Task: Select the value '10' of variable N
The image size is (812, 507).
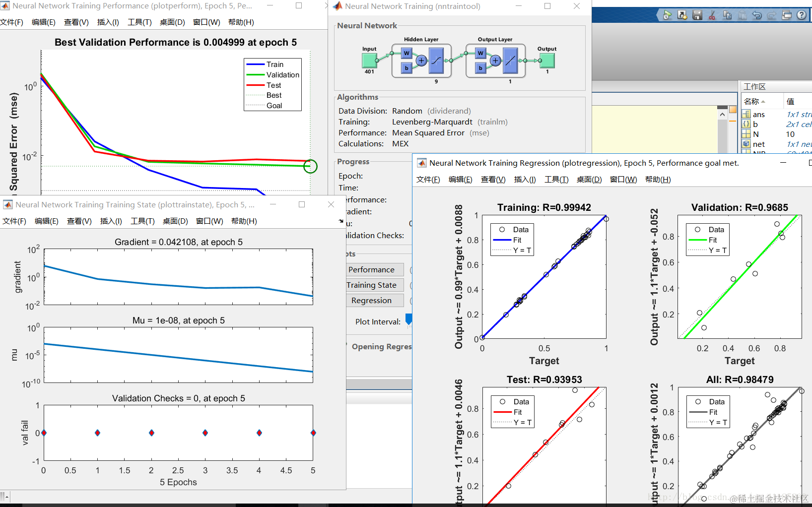Action: (x=790, y=134)
